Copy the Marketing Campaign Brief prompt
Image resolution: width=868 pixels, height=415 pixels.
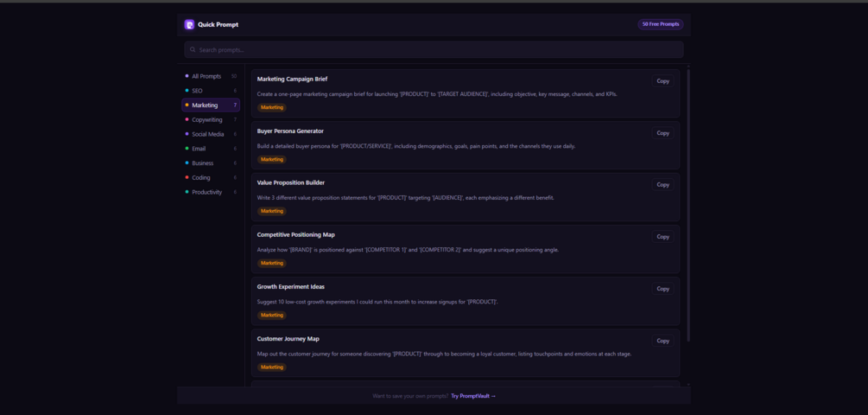662,81
